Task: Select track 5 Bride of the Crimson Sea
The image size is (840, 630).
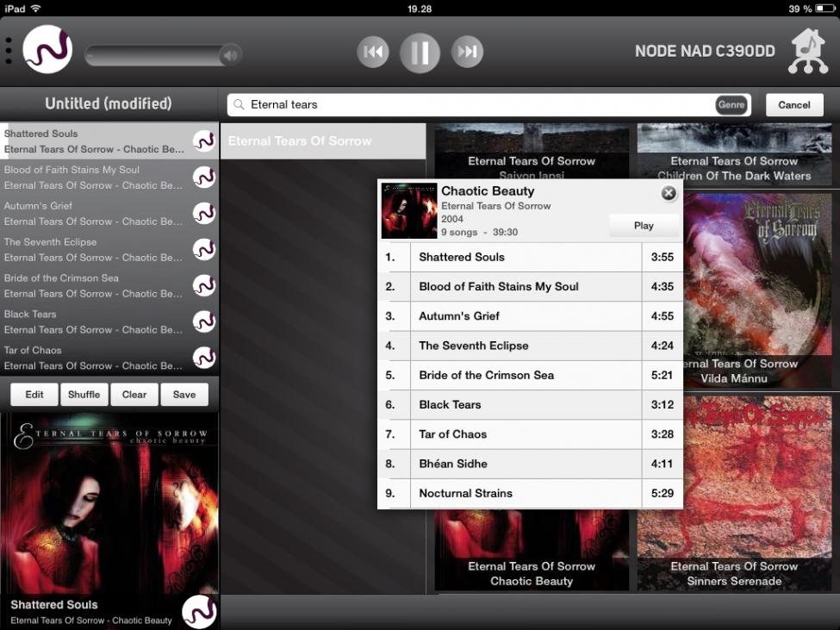Action: (x=530, y=375)
